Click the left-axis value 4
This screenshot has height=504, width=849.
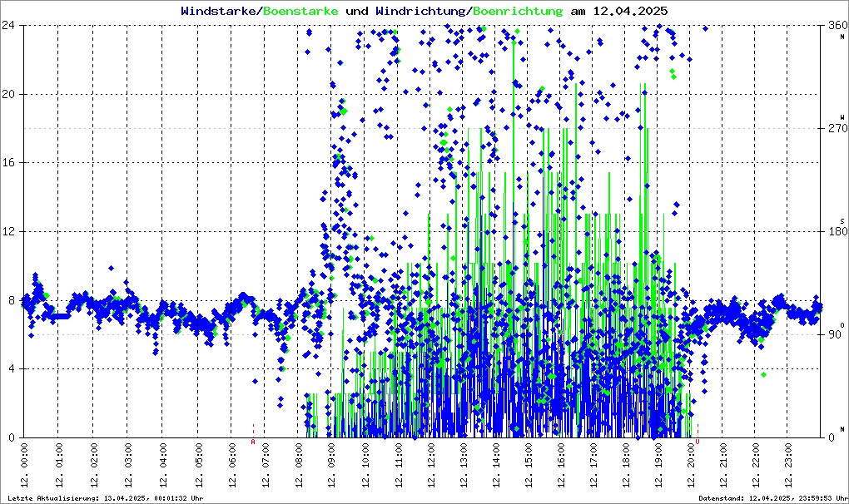pos(12,368)
